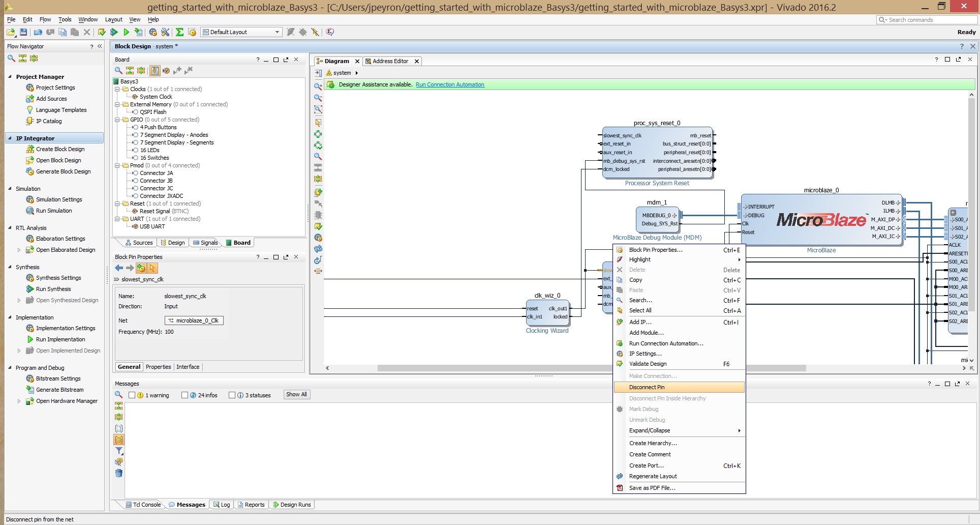Collapse the IP Integrator section
980x525 pixels.
10,138
